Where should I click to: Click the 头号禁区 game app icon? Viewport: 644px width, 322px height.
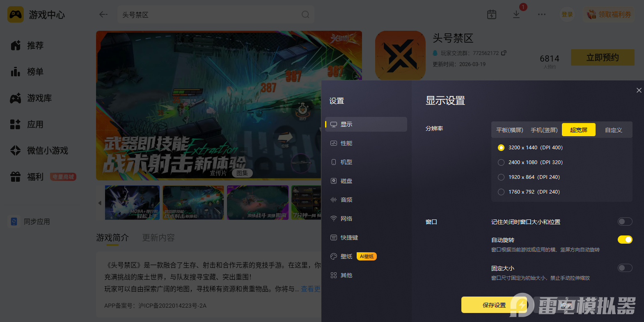pyautogui.click(x=400, y=56)
